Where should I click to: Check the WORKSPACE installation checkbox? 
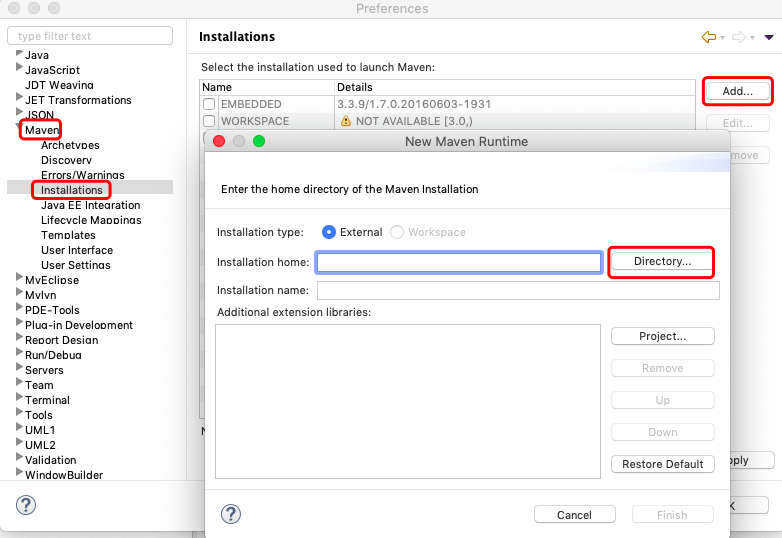[x=209, y=121]
